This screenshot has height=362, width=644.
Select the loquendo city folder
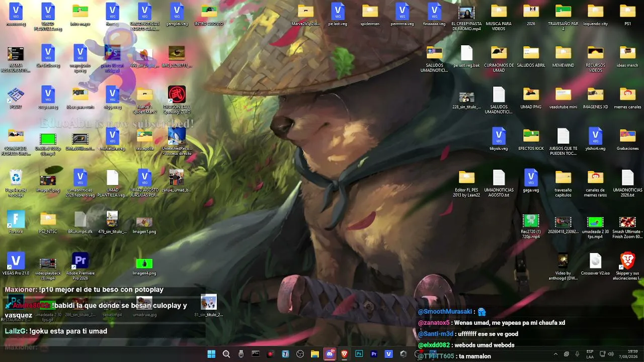tap(595, 14)
